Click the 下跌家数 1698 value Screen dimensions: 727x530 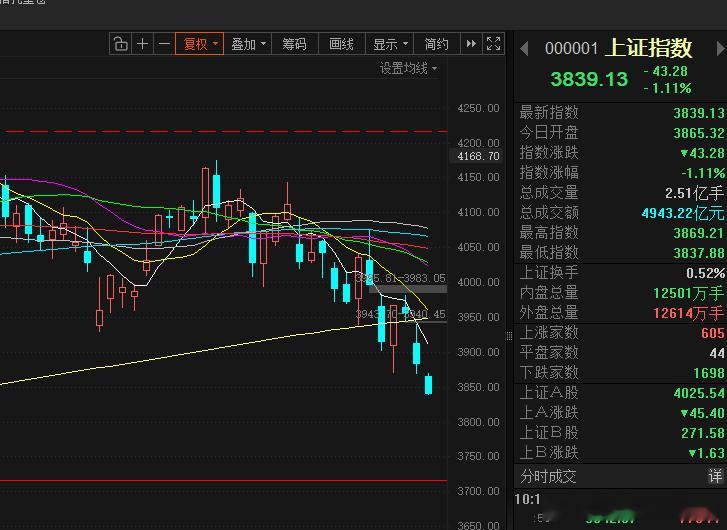pos(709,373)
